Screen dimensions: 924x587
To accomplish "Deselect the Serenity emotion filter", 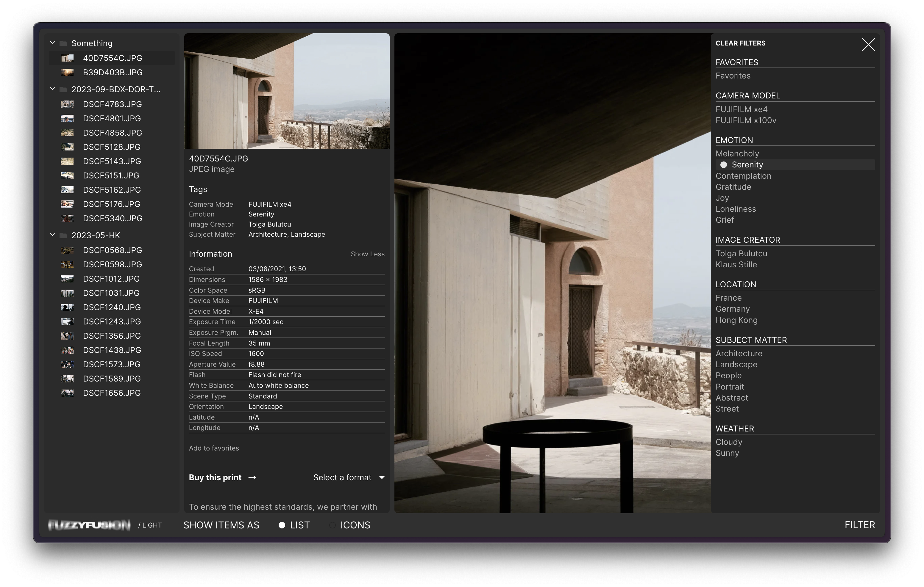I will (747, 165).
